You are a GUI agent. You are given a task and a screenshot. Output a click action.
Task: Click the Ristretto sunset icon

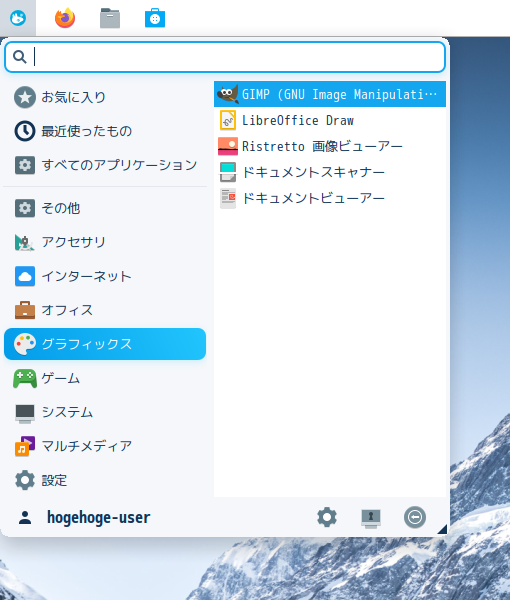pyautogui.click(x=228, y=146)
